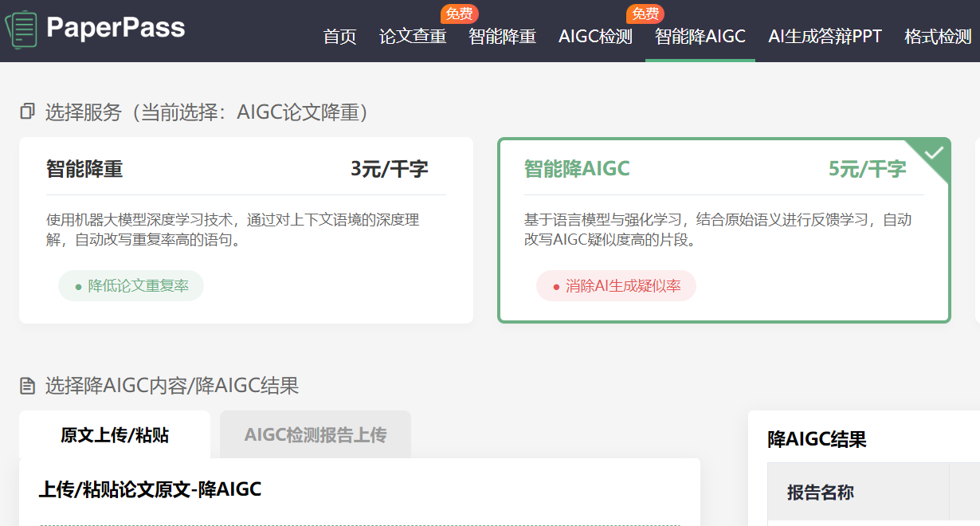Click the 降AIGC结果 panel heading
The width and height of the screenshot is (980, 526).
click(x=817, y=439)
